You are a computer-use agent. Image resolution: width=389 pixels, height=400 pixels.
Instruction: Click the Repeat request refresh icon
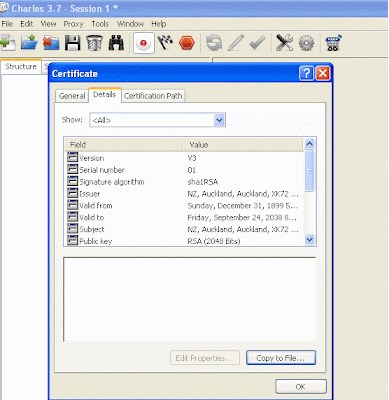(x=214, y=43)
